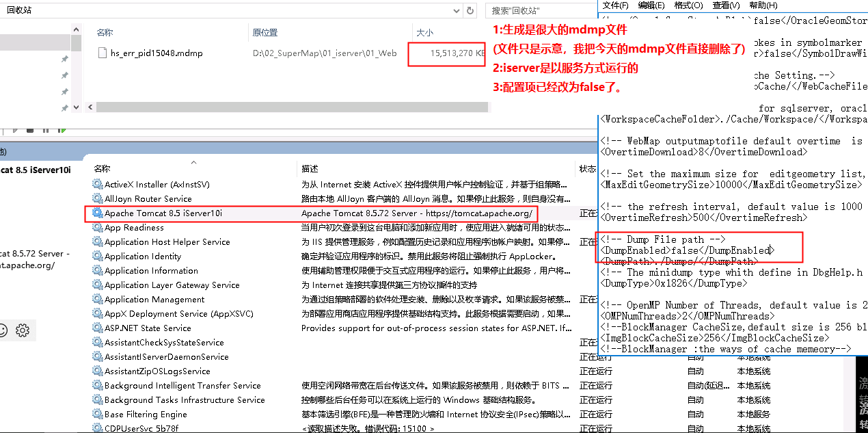Open the 编辑(E) menu in Notepad
Viewport: 868px width, 433px height.
coord(651,5)
